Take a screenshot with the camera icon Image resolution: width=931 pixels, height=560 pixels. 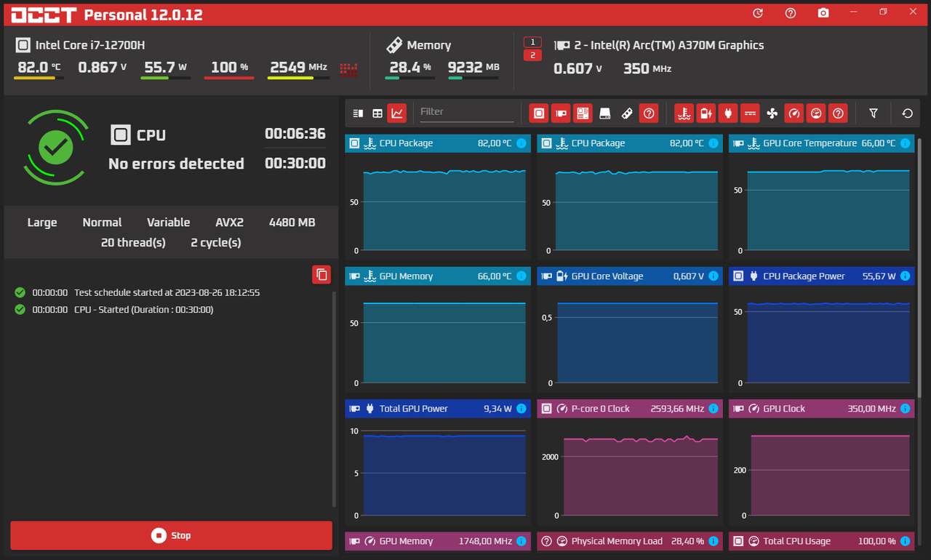pos(823,13)
